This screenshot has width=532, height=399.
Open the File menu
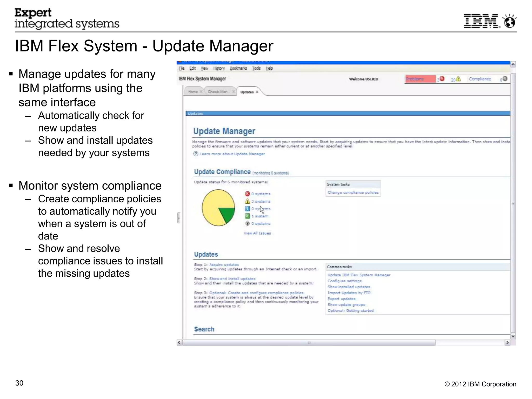pyautogui.click(x=182, y=68)
